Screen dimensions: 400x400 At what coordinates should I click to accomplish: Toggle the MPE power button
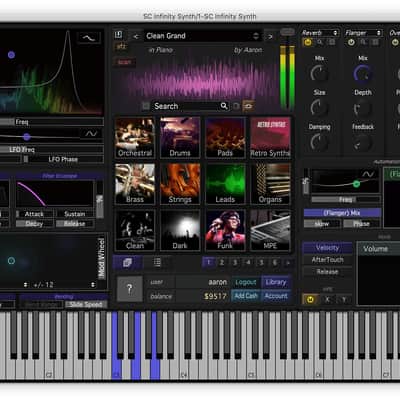(310, 299)
